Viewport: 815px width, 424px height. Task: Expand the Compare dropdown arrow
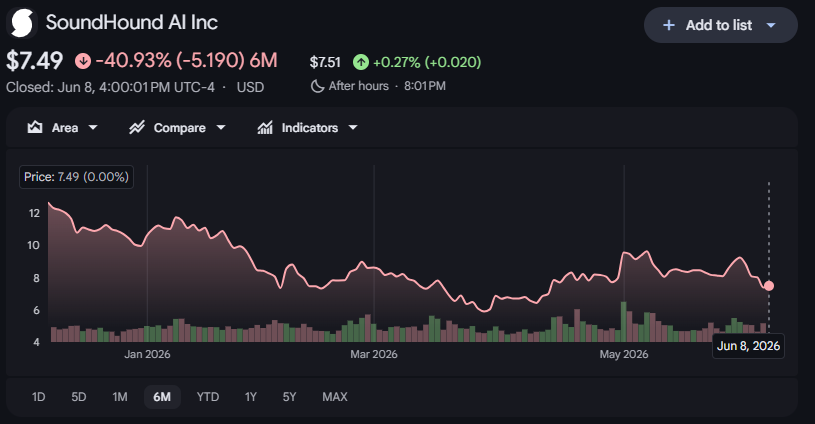221,127
